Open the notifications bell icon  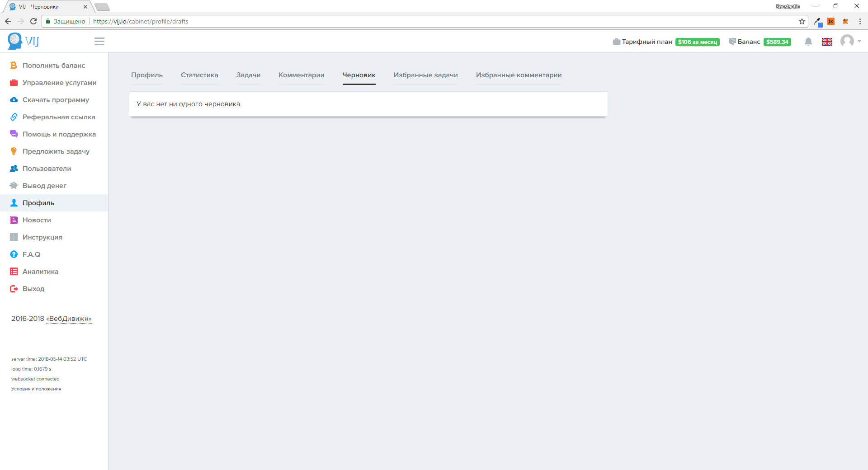(x=808, y=42)
